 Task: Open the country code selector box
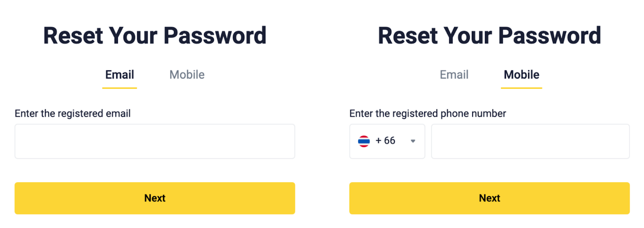[387, 141]
